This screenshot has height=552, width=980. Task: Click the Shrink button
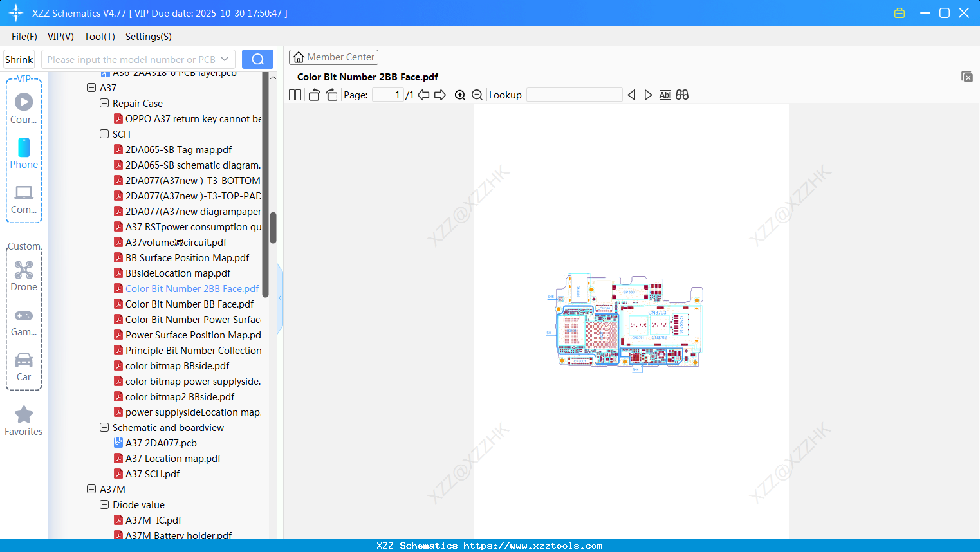pyautogui.click(x=19, y=59)
